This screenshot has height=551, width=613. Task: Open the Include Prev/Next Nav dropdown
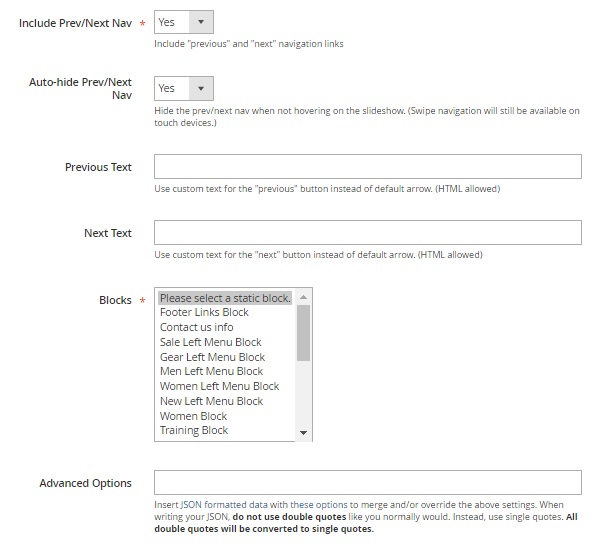(x=183, y=21)
